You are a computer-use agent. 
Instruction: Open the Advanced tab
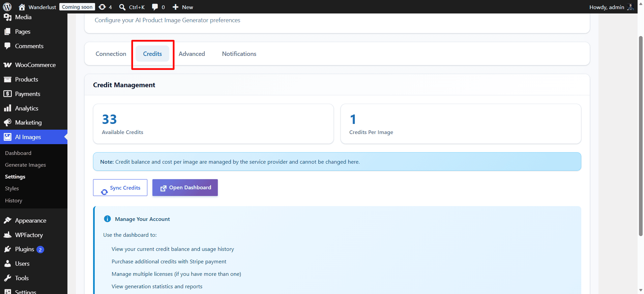tap(192, 54)
